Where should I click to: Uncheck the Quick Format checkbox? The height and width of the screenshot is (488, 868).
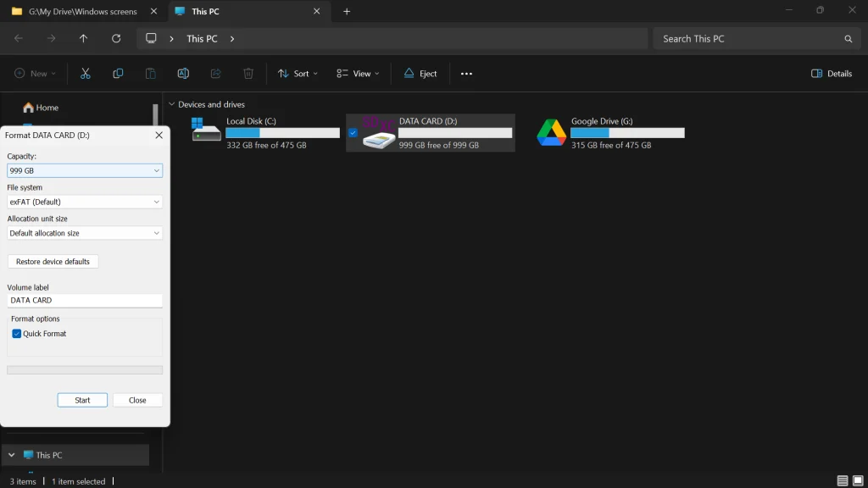(17, 334)
